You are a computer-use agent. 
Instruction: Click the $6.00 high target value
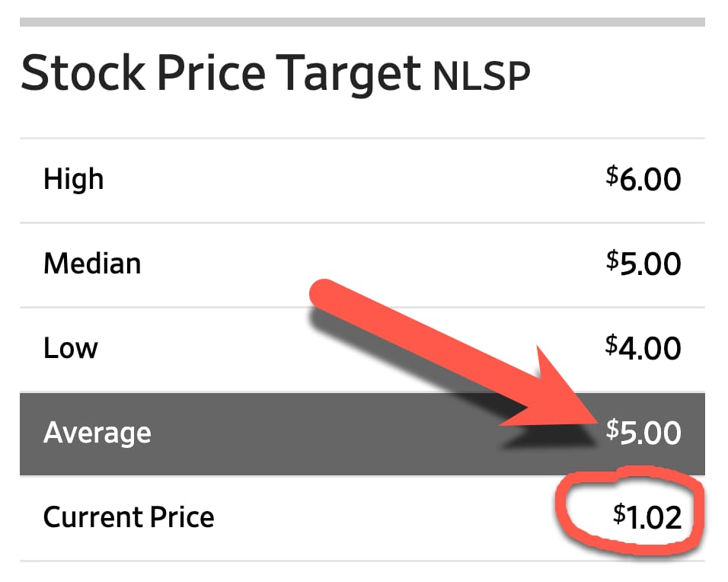tap(643, 181)
